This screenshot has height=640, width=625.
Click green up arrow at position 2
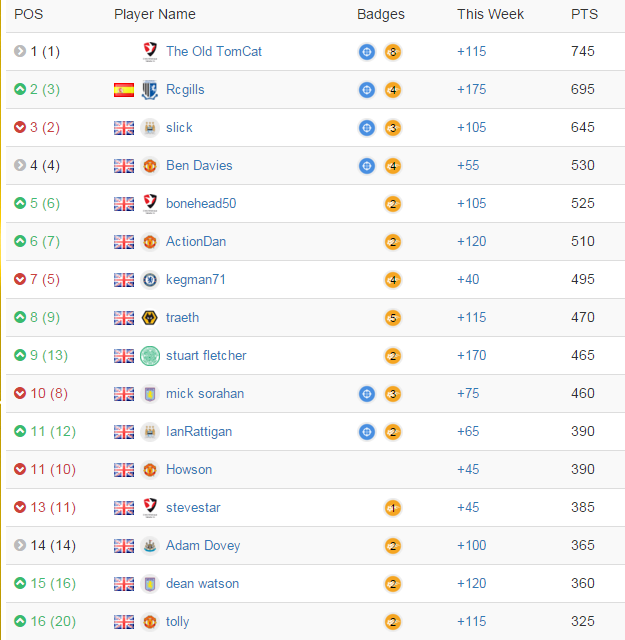(x=20, y=89)
